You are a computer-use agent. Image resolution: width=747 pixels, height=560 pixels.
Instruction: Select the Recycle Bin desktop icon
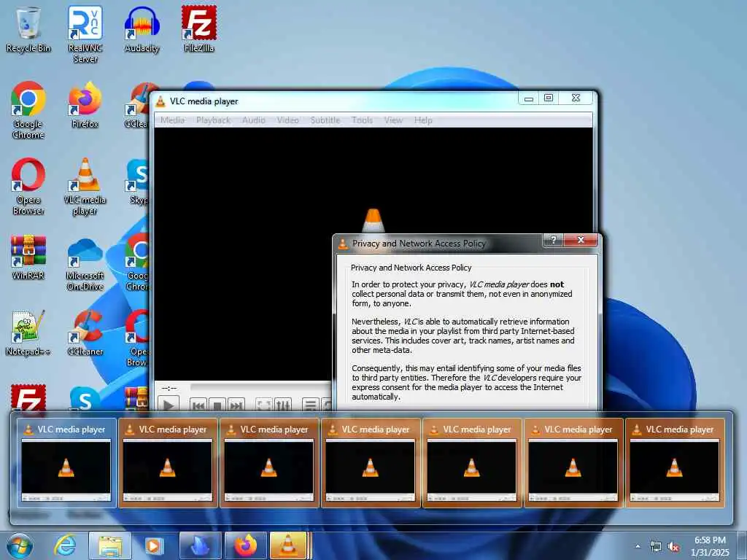click(x=28, y=30)
